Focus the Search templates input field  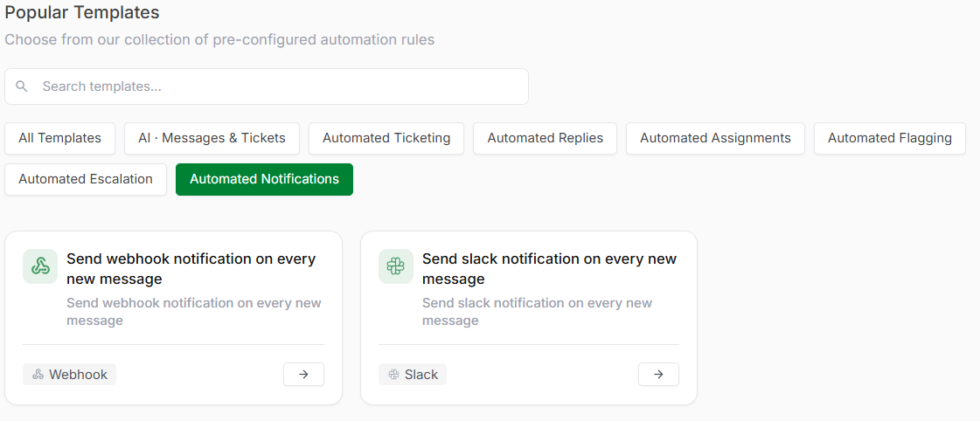(267, 86)
